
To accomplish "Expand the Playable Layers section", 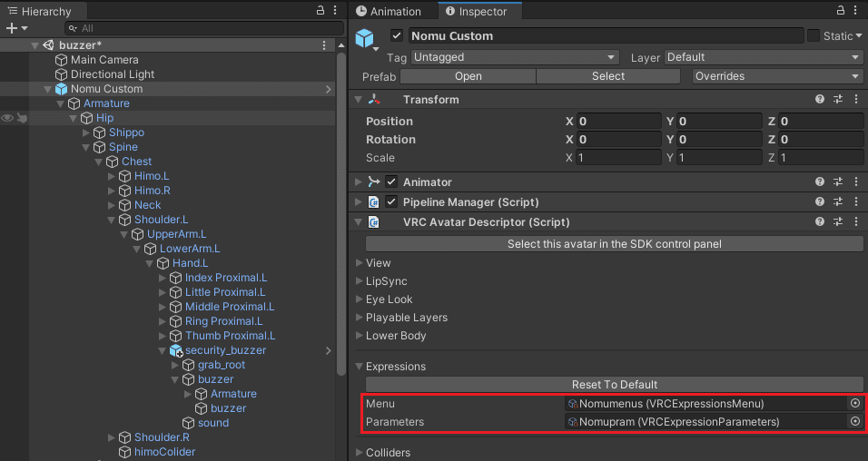I will click(360, 318).
